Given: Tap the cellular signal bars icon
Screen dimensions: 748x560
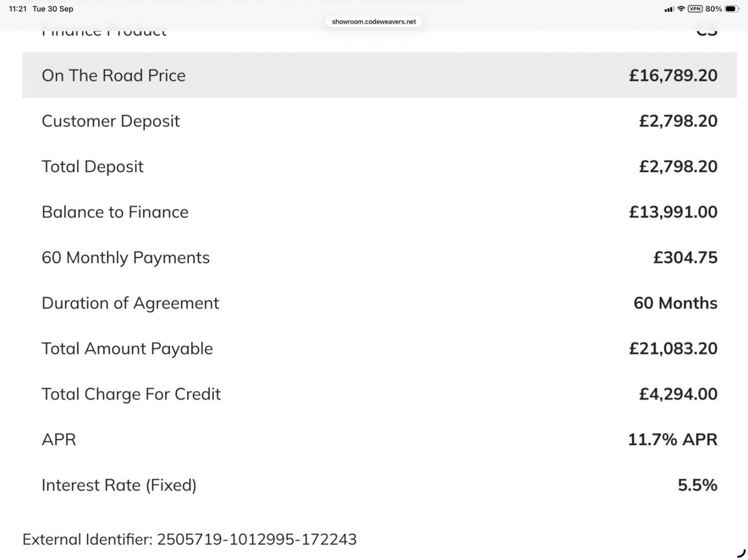Looking at the screenshot, I should point(669,9).
